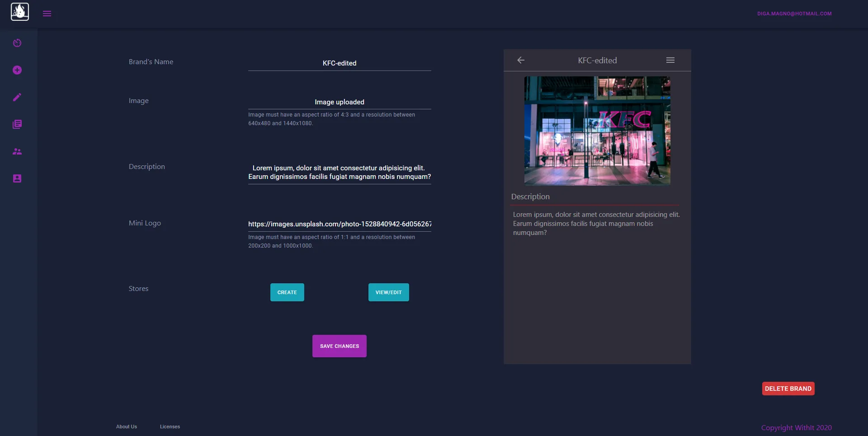Image resolution: width=868 pixels, height=436 pixels.
Task: Click the Save Changes button
Action: tap(340, 346)
